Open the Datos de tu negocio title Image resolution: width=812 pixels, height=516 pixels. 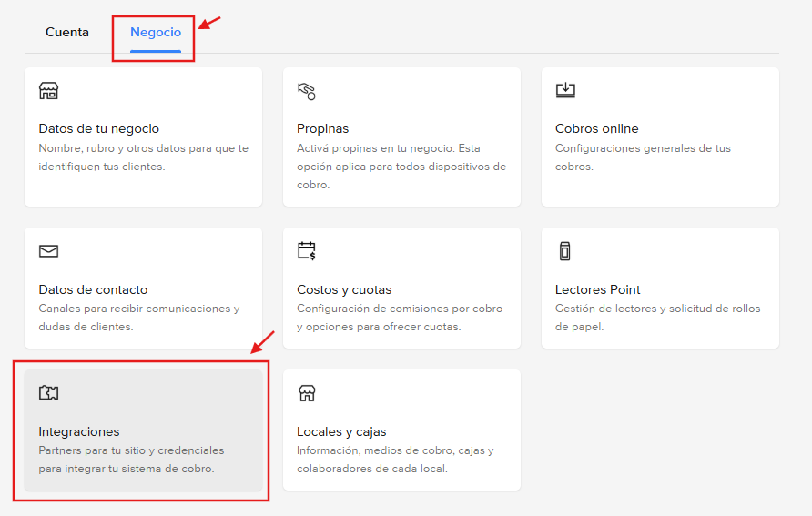[x=98, y=128]
